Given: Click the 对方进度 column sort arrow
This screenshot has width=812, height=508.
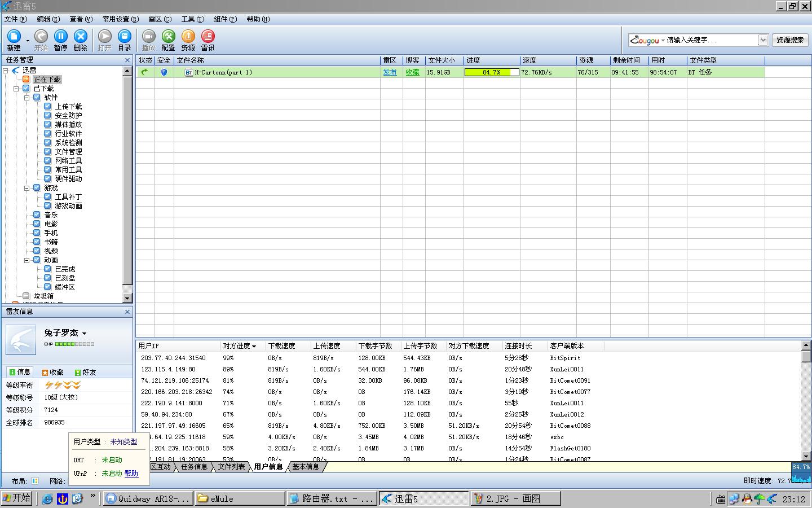Looking at the screenshot, I should (x=254, y=346).
